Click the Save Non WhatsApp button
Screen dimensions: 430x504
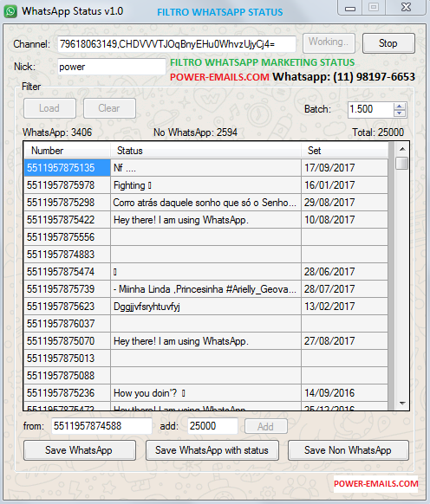pyautogui.click(x=349, y=450)
